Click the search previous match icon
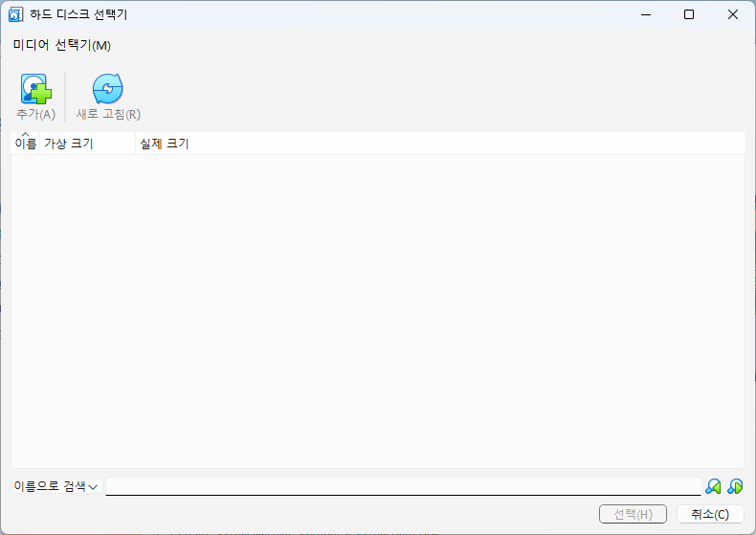The width and height of the screenshot is (756, 535). click(x=713, y=487)
